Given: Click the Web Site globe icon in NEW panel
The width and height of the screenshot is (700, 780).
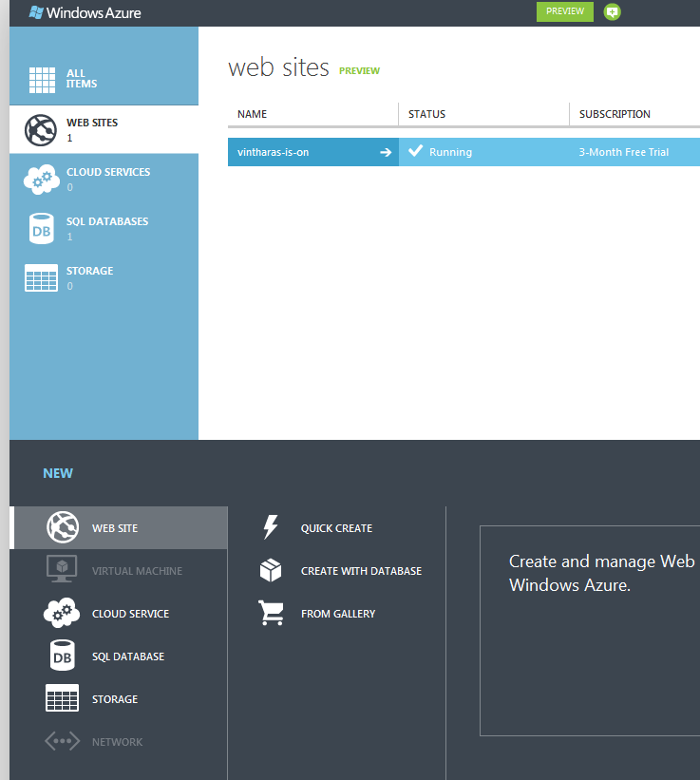Looking at the screenshot, I should [63, 527].
